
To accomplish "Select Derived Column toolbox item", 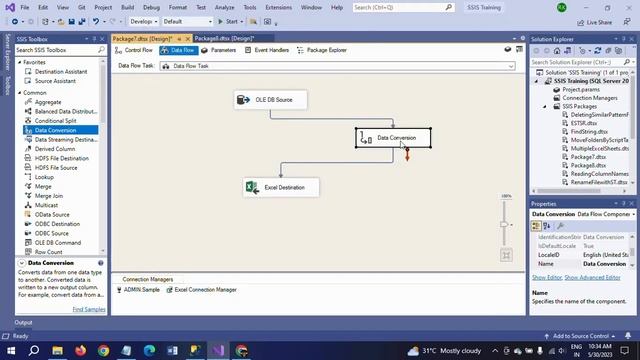I will point(55,149).
